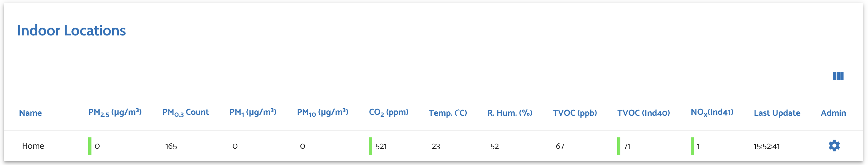868x165 pixels.
Task: Sort by TVOC (Ind40) header
Action: point(643,113)
